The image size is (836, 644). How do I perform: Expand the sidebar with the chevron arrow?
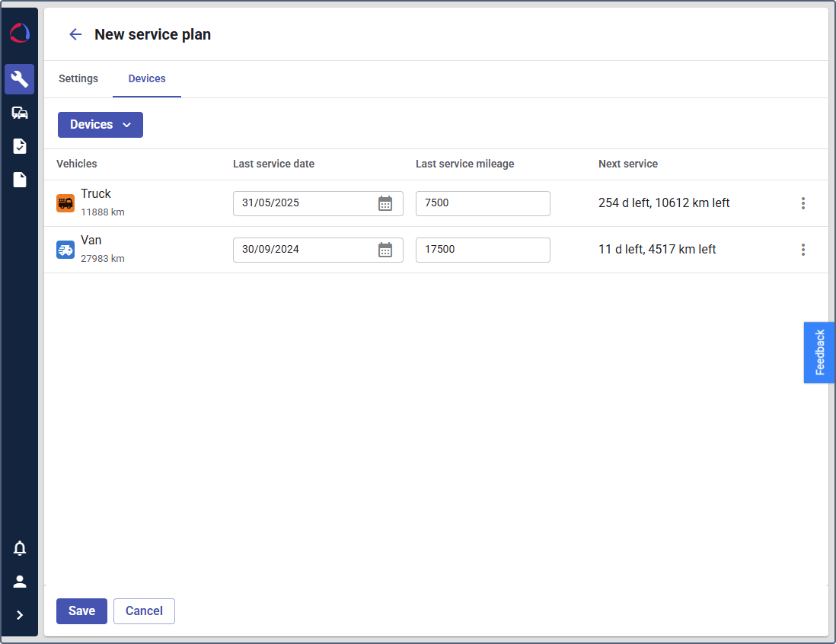[20, 615]
